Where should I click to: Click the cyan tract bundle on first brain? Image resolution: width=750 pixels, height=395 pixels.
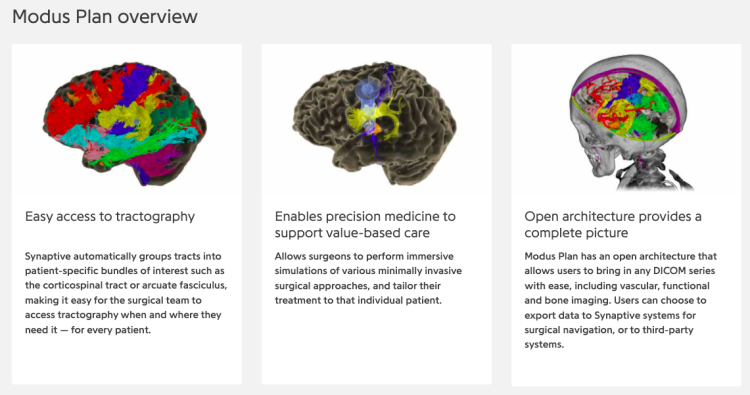tap(91, 135)
